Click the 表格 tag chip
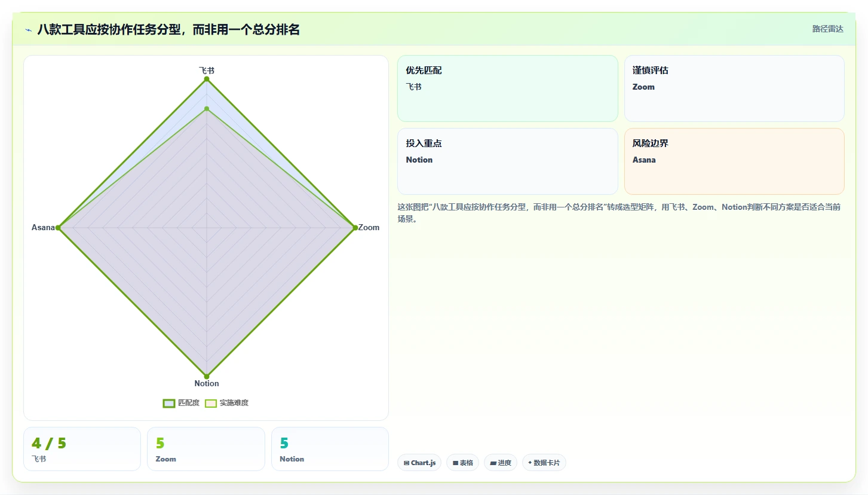The image size is (868, 495). [462, 463]
